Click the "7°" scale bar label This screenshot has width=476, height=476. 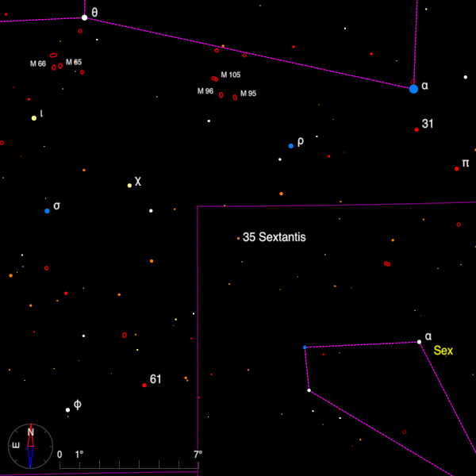(x=198, y=455)
